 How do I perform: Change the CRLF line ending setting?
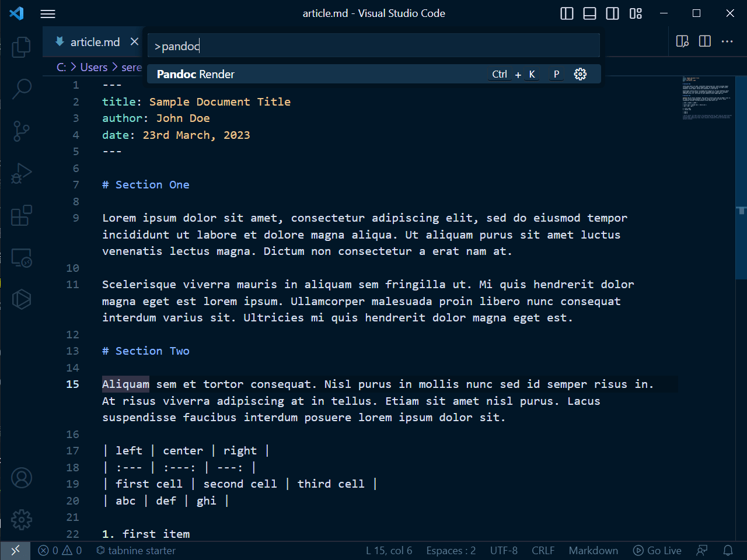tap(543, 550)
